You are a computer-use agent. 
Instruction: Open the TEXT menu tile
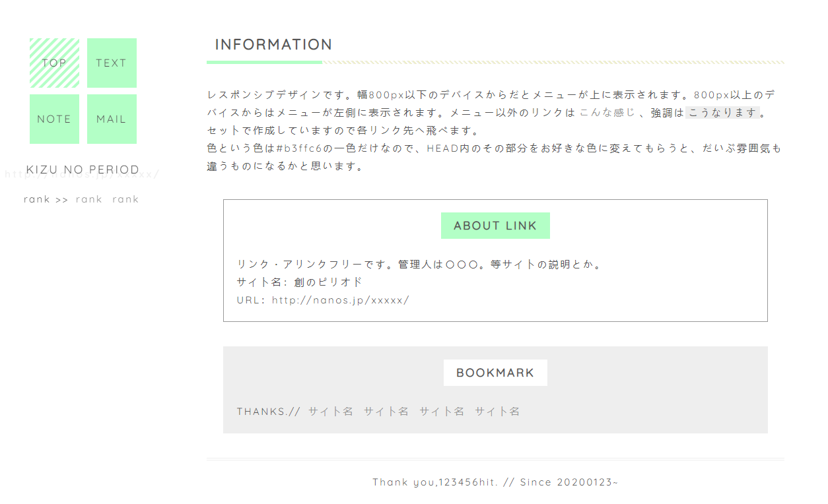point(112,63)
